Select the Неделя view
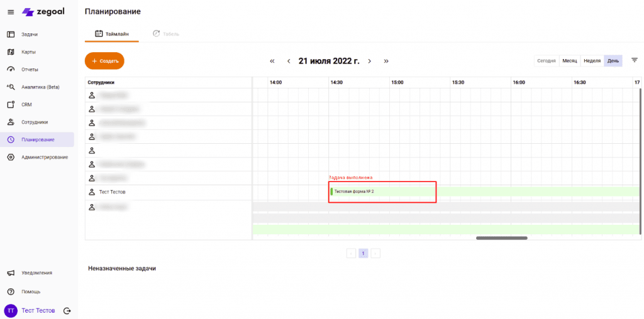This screenshot has height=319, width=644. click(592, 61)
